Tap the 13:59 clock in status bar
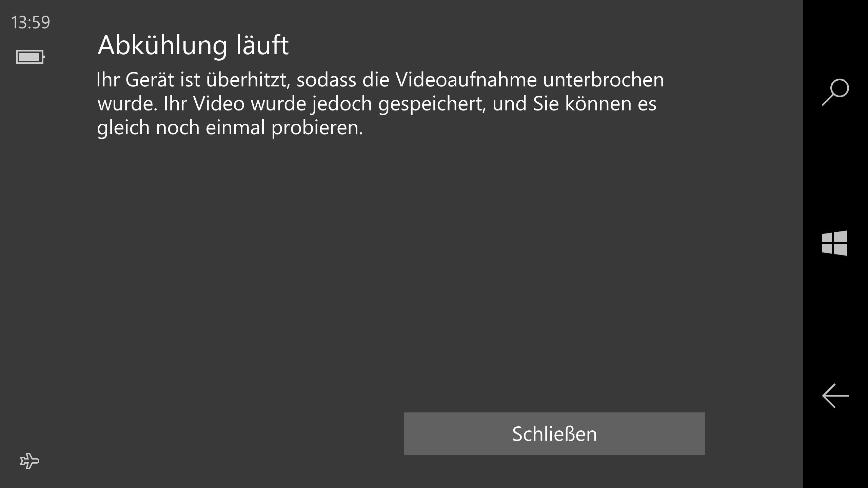 click(x=31, y=22)
